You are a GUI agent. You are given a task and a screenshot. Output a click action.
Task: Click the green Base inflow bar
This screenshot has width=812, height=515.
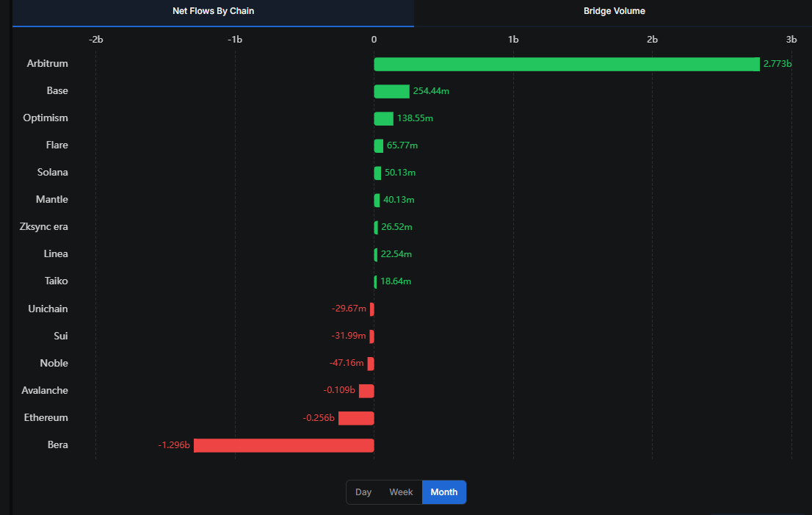click(391, 91)
